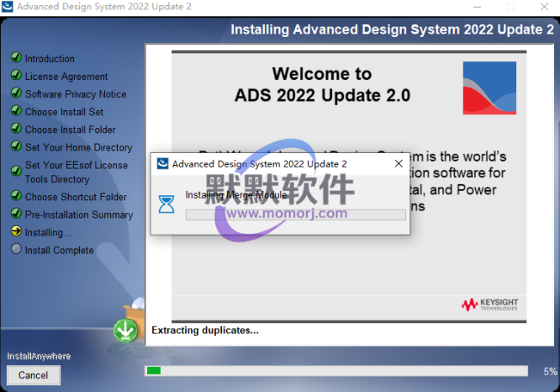This screenshot has height=392, width=560.
Task: Select the Set Your Home Directory step
Action: coord(78,147)
